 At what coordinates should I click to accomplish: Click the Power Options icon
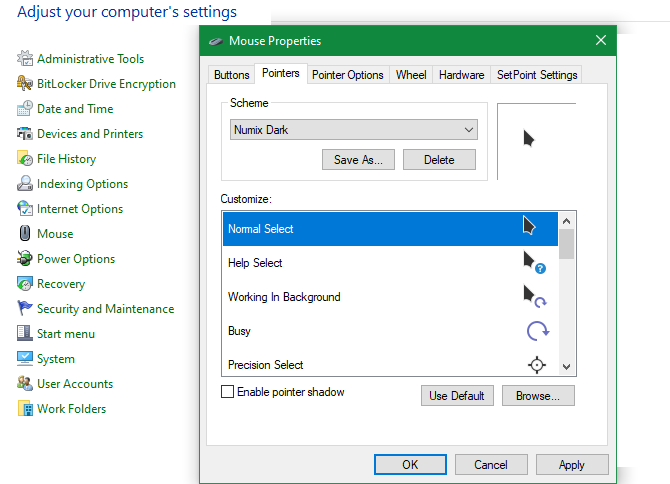point(25,258)
